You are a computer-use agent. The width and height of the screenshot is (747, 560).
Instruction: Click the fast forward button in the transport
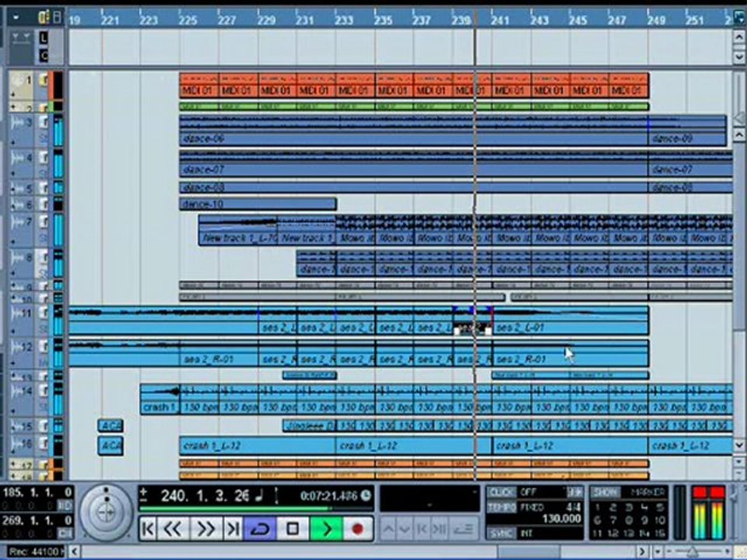(205, 529)
